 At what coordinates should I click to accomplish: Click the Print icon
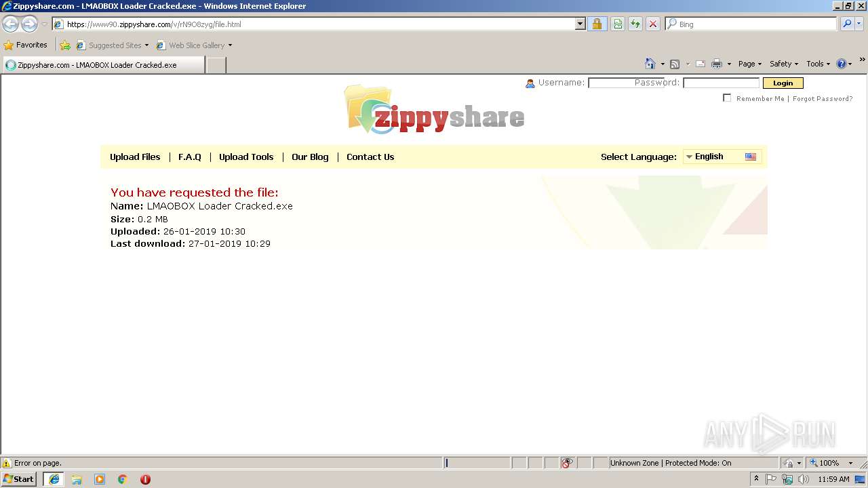tap(717, 64)
